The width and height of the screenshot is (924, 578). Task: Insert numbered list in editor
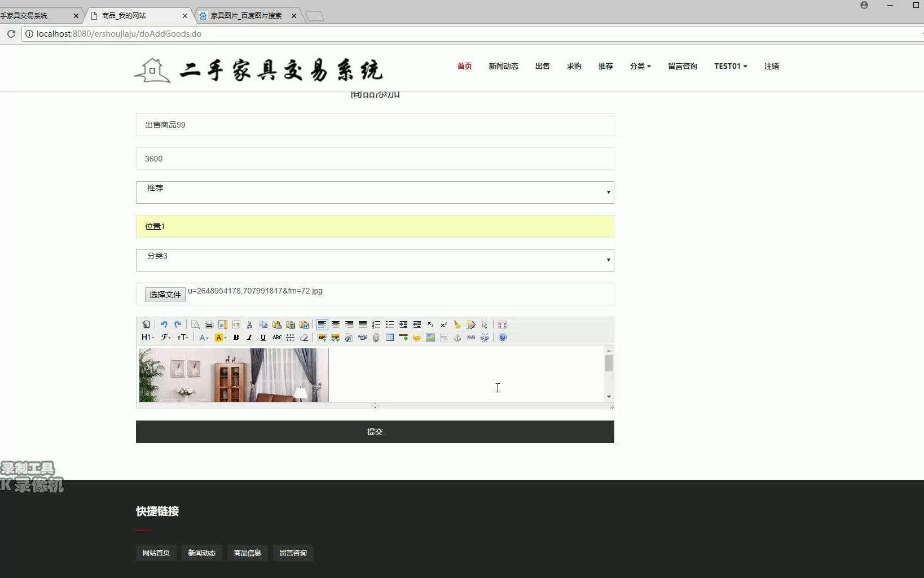click(376, 325)
